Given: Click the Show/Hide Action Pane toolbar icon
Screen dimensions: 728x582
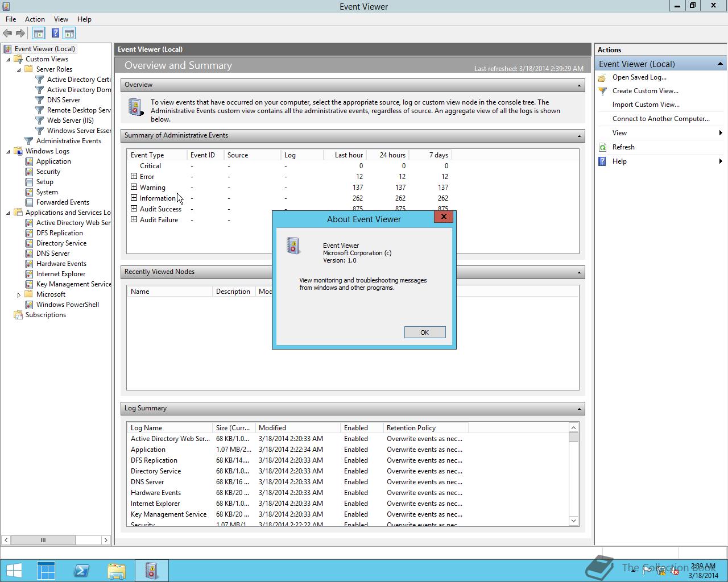Looking at the screenshot, I should pyautogui.click(x=69, y=34).
